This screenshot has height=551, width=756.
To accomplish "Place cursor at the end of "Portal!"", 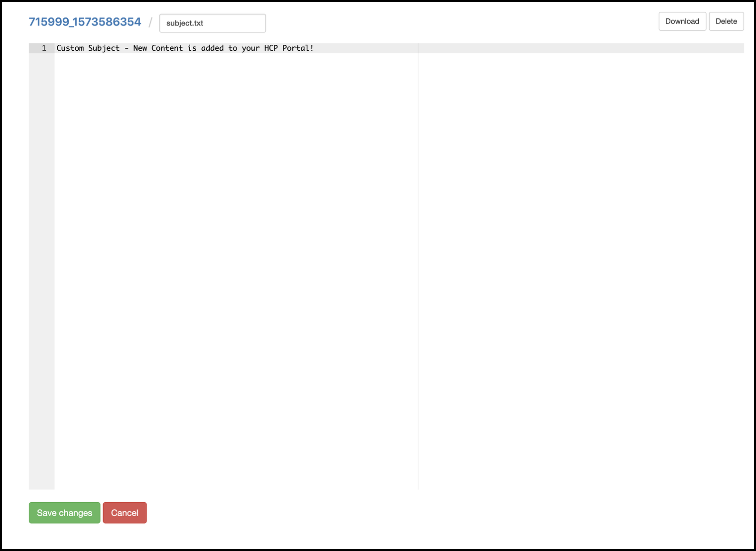I will 314,48.
